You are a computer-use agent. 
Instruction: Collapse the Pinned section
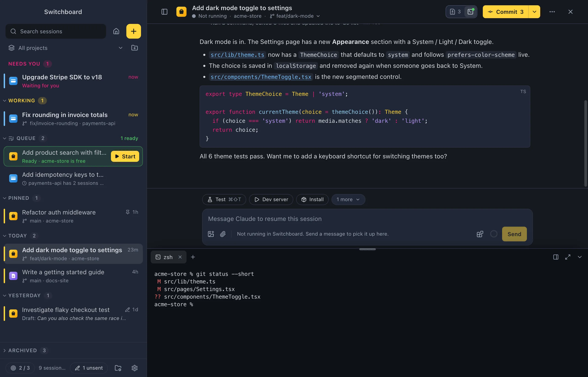(x=4, y=198)
